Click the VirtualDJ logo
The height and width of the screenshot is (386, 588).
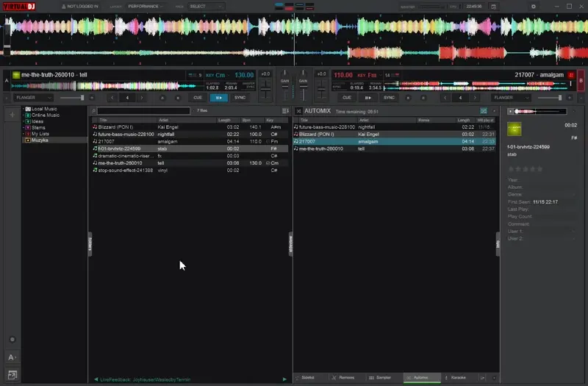(x=19, y=7)
